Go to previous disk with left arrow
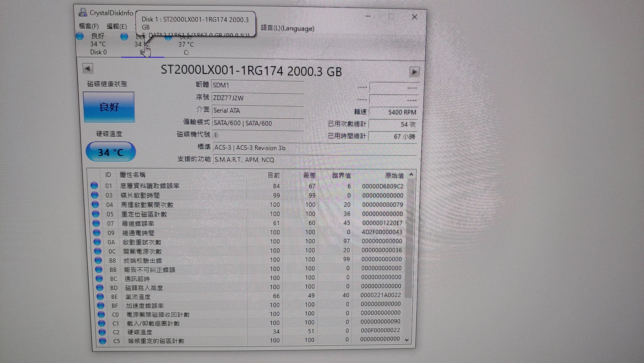Screen dimensions: 644x363 click(x=88, y=69)
